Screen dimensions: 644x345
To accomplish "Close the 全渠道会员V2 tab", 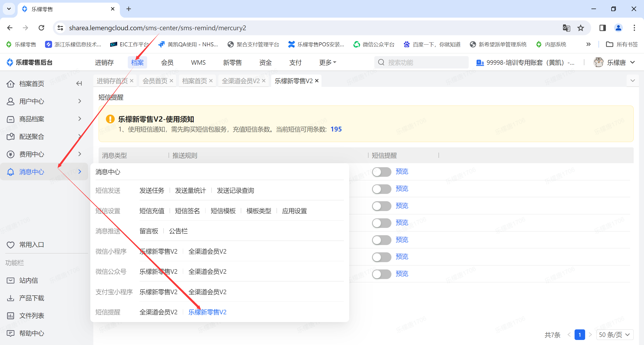I will click(264, 81).
